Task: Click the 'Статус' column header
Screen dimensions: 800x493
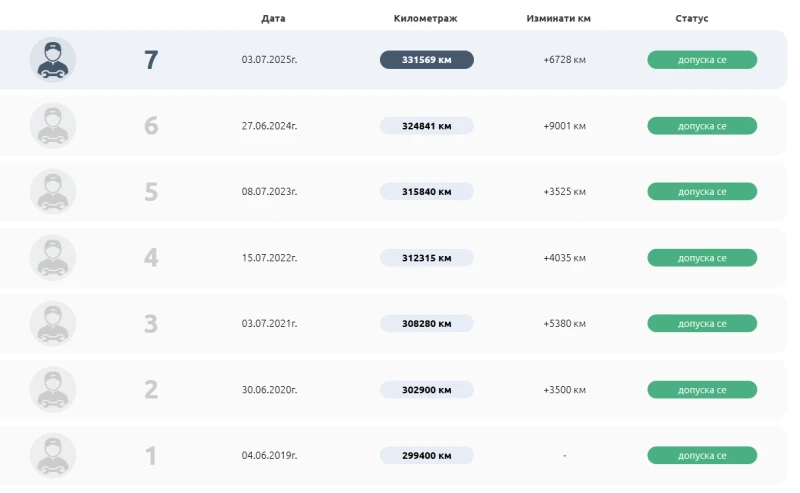Action: coord(691,19)
